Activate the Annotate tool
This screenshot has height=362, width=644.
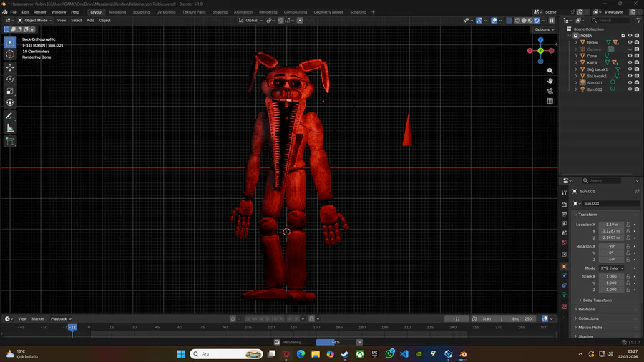(x=10, y=115)
